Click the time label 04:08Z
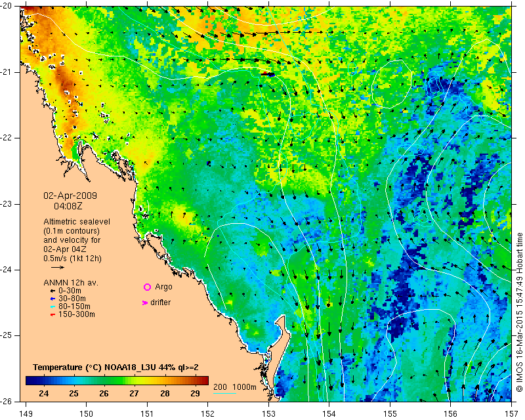This screenshot has width=525, height=420. pyautogui.click(x=68, y=206)
